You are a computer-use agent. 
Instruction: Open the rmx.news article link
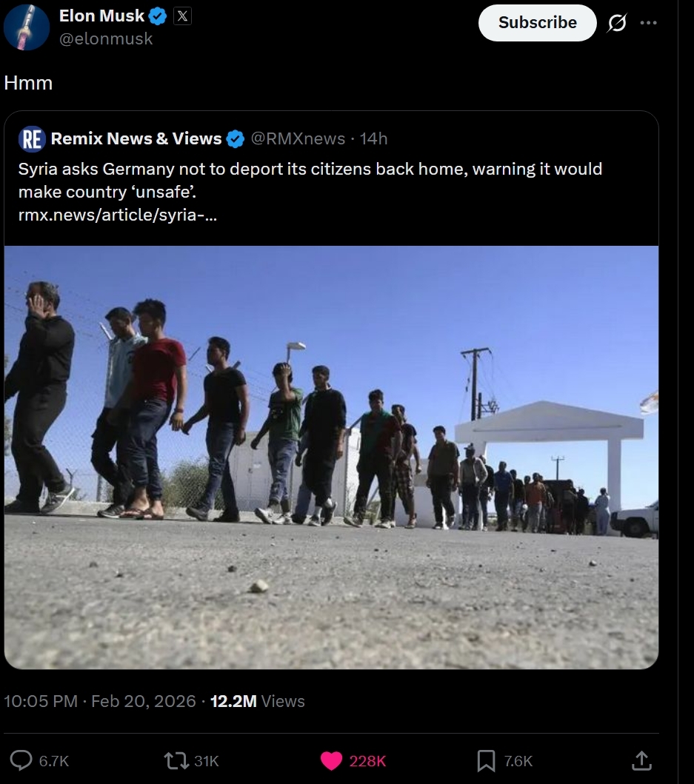coord(118,215)
